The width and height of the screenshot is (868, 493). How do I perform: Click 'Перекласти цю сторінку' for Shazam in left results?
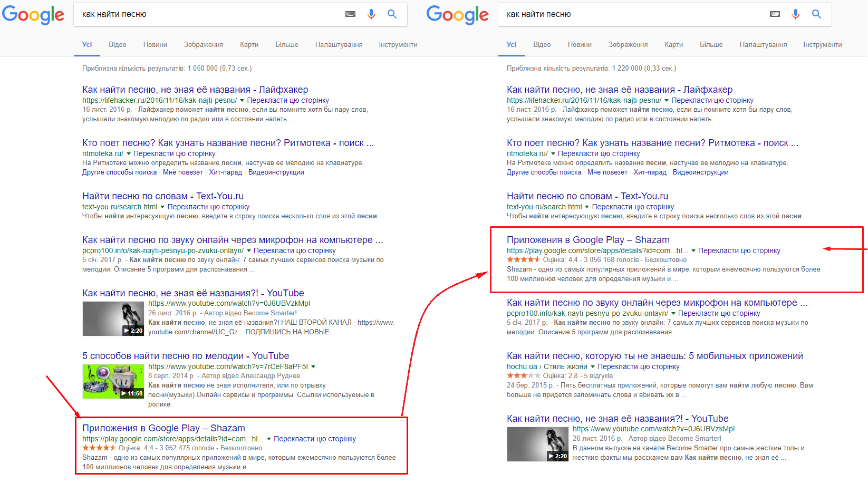click(x=315, y=439)
